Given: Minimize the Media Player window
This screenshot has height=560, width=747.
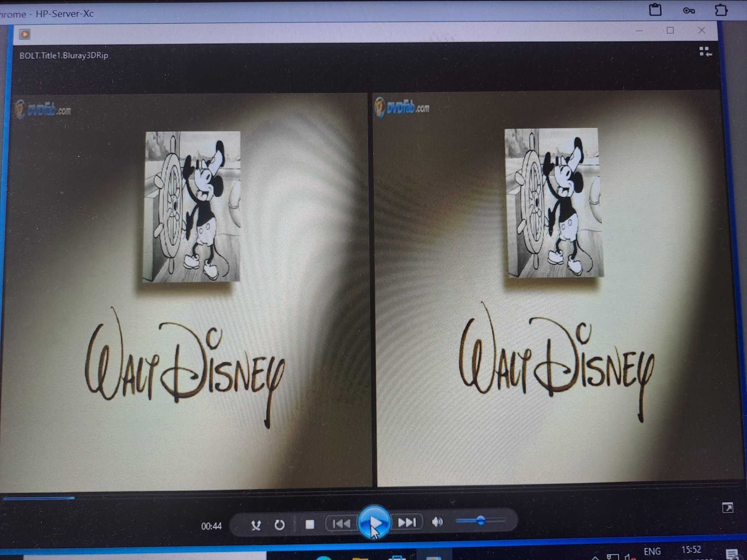Looking at the screenshot, I should [639, 31].
